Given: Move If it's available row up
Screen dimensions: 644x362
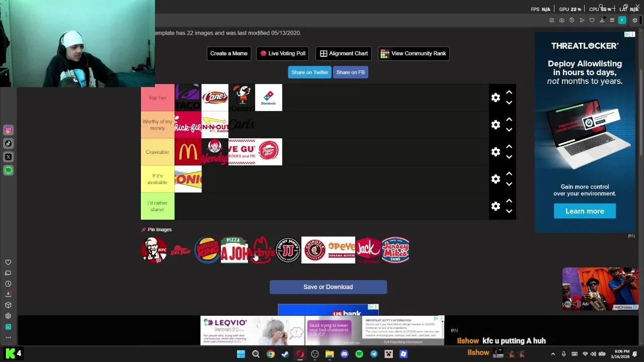Looking at the screenshot, I should [509, 174].
